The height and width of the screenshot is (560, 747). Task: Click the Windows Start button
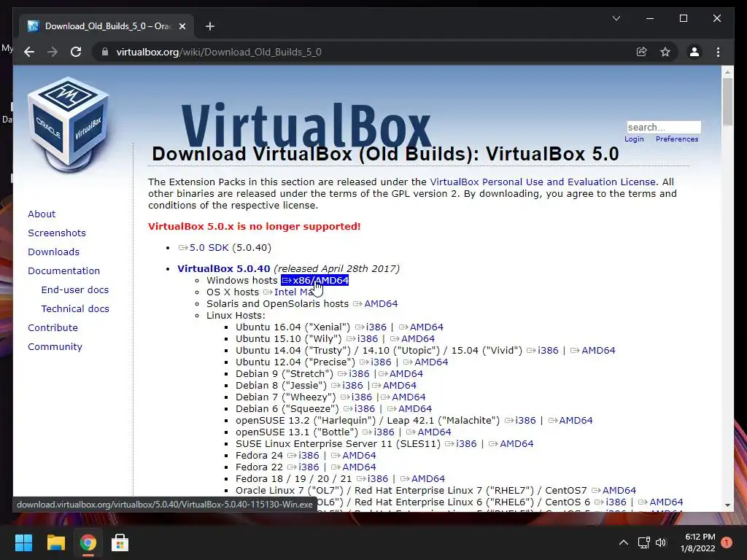click(x=23, y=542)
